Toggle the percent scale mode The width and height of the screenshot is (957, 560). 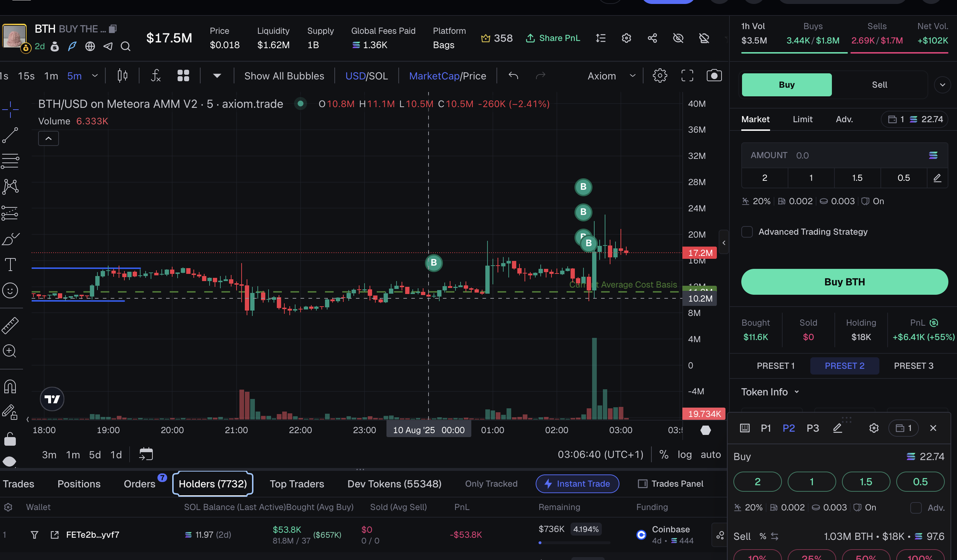(664, 455)
